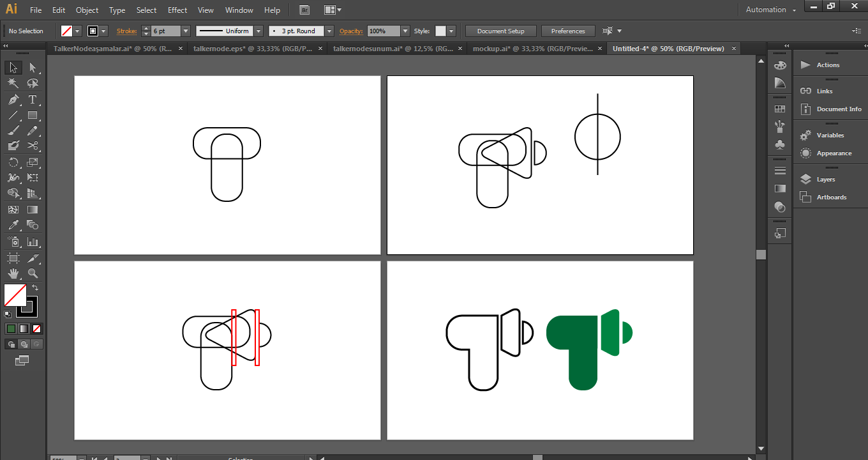Select the Perspective Grid tool
Viewport: 868px width, 460px height.
coord(33,193)
